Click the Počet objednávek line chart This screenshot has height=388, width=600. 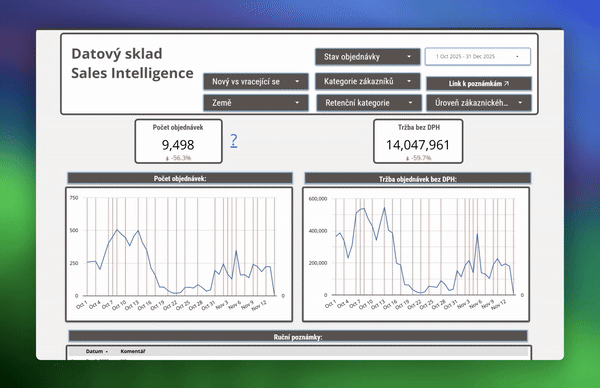tap(179, 254)
